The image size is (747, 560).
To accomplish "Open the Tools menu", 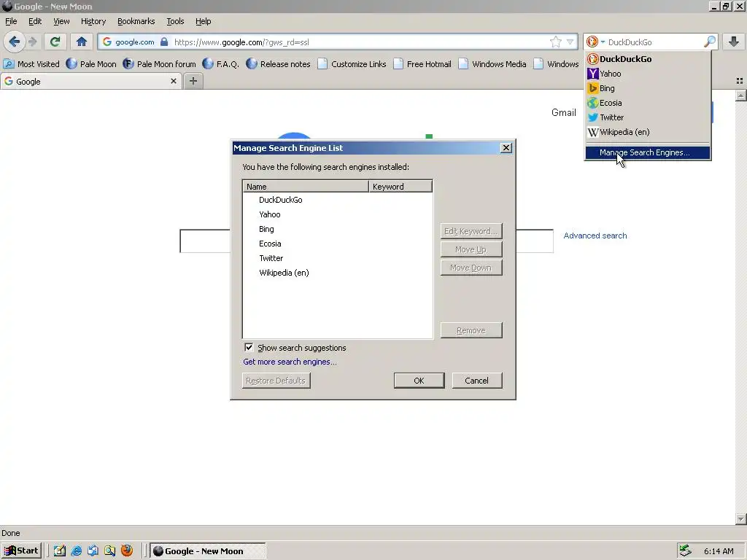I will [175, 21].
